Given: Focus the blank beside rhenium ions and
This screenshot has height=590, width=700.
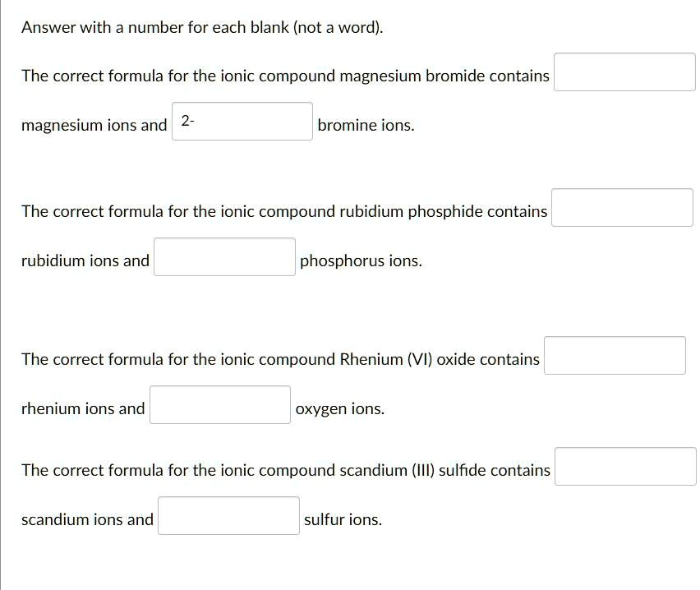Looking at the screenshot, I should tap(219, 404).
